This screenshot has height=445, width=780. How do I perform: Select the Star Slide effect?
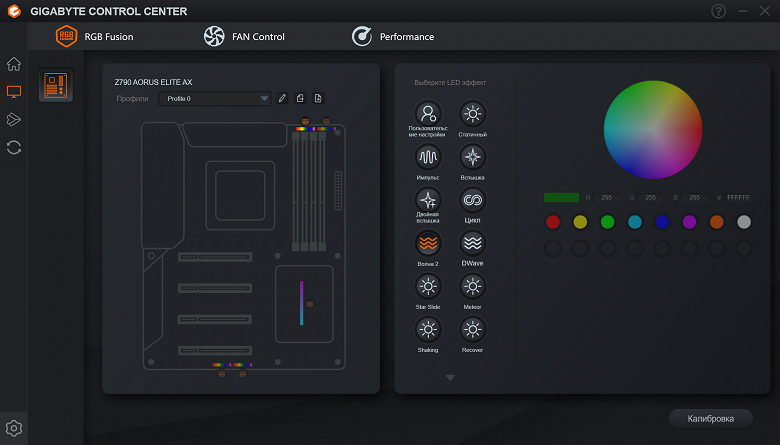point(428,286)
